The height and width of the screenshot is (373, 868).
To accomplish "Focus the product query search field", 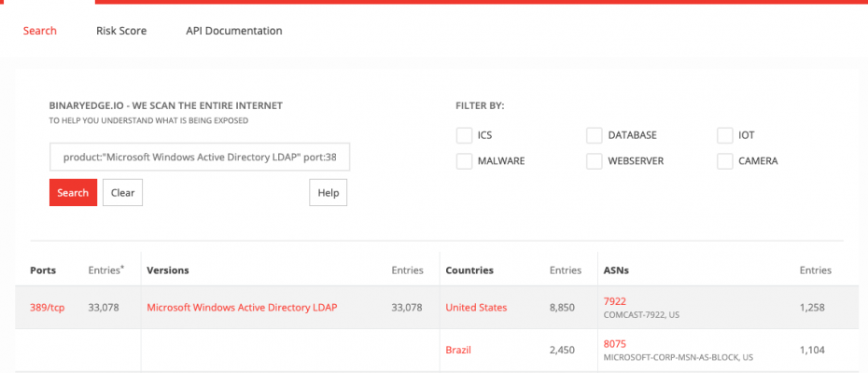I will click(x=200, y=158).
